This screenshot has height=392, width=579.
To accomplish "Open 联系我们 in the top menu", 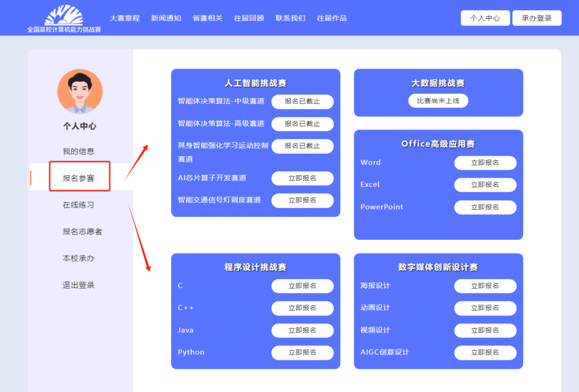I will (291, 18).
